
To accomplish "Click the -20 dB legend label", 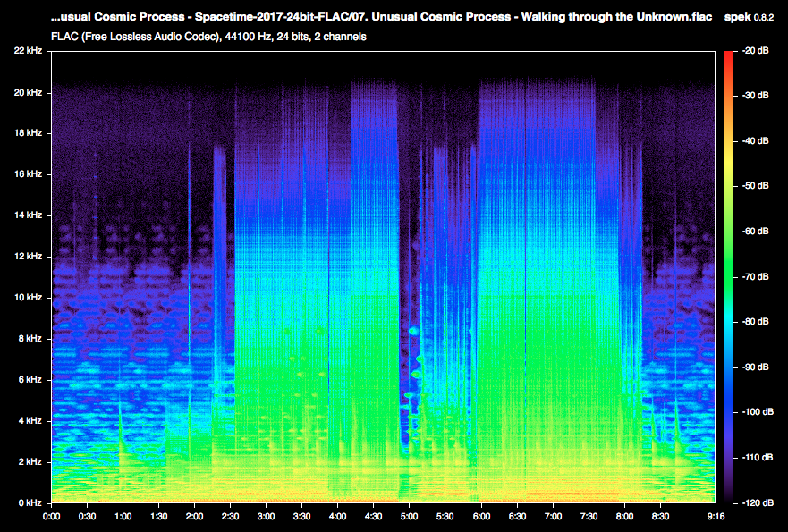I will pyautogui.click(x=755, y=50).
